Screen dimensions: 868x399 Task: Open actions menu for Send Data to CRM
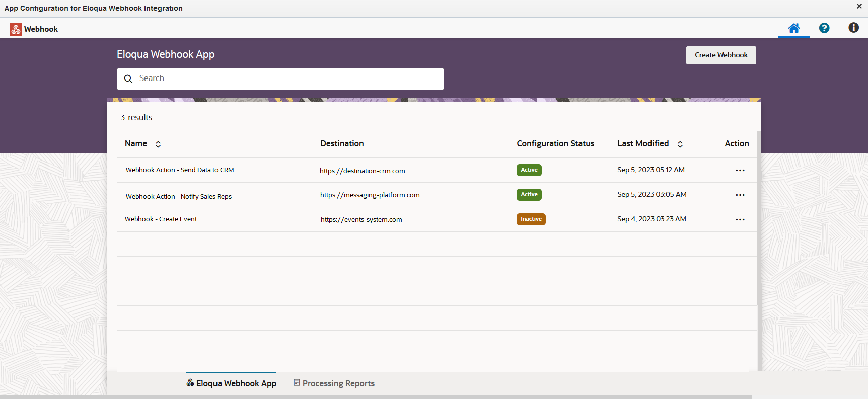(x=740, y=170)
